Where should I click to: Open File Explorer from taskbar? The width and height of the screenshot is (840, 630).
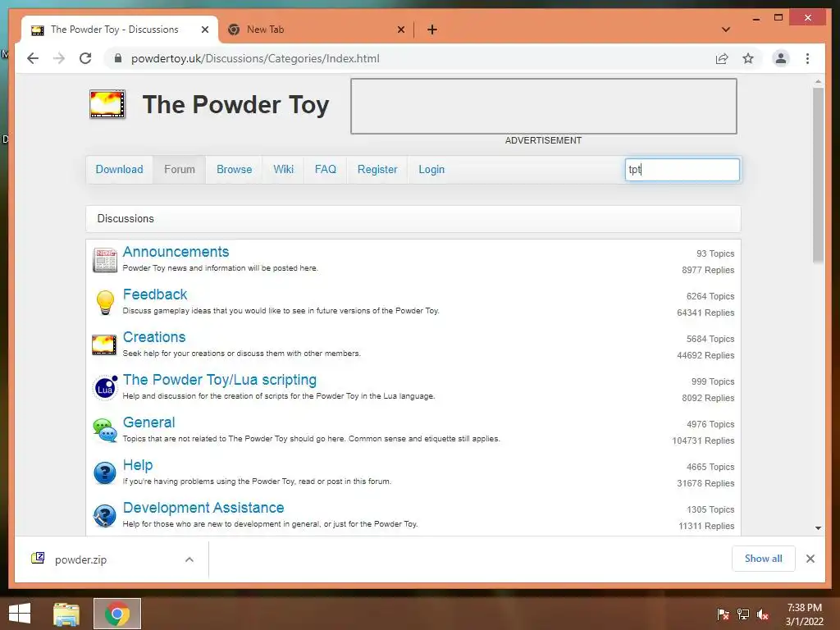(x=66, y=614)
